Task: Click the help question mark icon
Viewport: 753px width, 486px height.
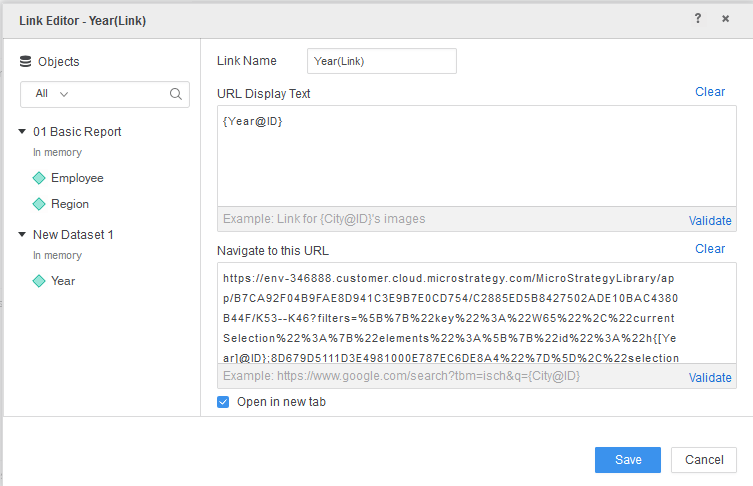Action: tap(698, 18)
